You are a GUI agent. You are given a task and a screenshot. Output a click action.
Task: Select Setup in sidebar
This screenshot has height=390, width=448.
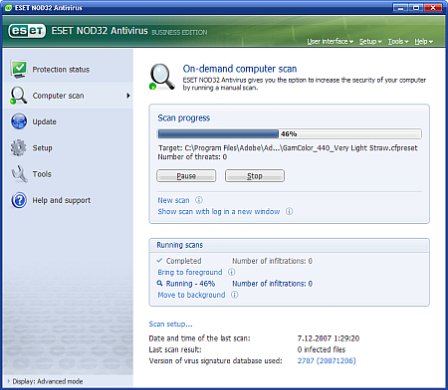point(68,148)
